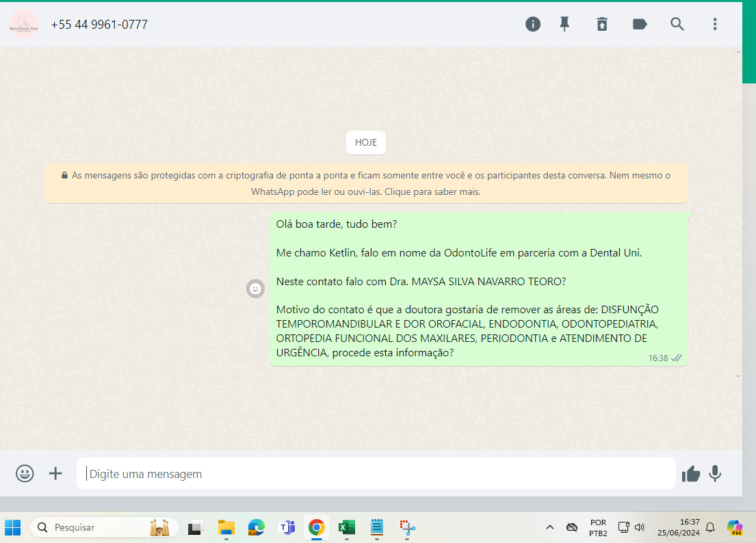Open Copilot preview icon in taskbar

(735, 527)
